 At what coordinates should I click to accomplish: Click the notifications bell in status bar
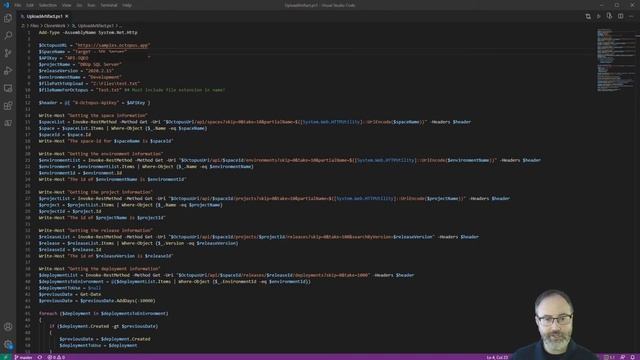633,357
